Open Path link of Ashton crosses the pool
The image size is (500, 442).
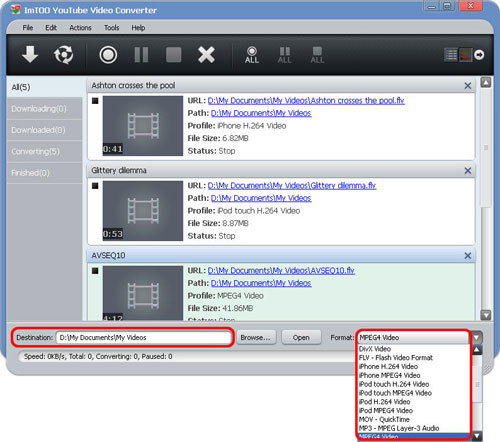[x=261, y=113]
